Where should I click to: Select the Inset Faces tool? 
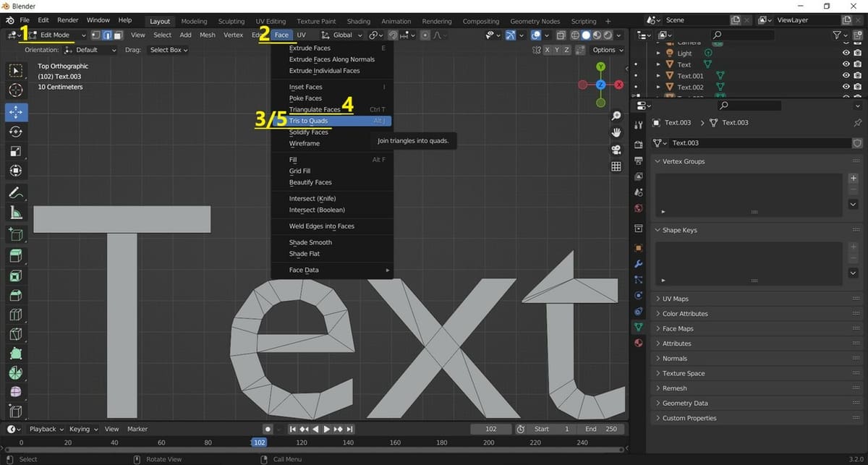coord(16,276)
